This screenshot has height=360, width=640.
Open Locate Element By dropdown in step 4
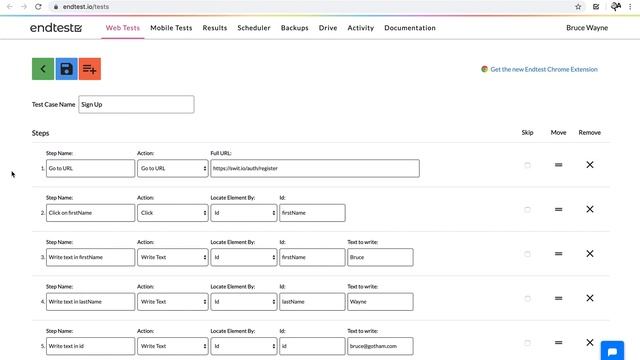click(244, 302)
